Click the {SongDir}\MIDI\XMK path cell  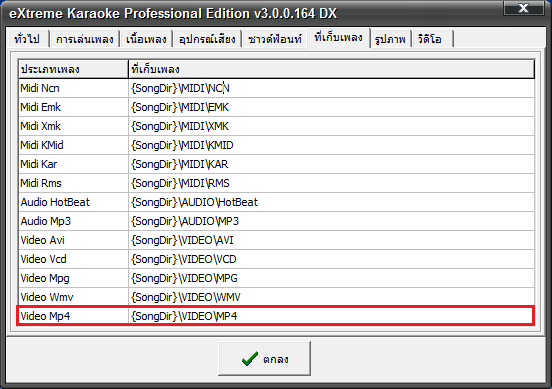coord(332,126)
